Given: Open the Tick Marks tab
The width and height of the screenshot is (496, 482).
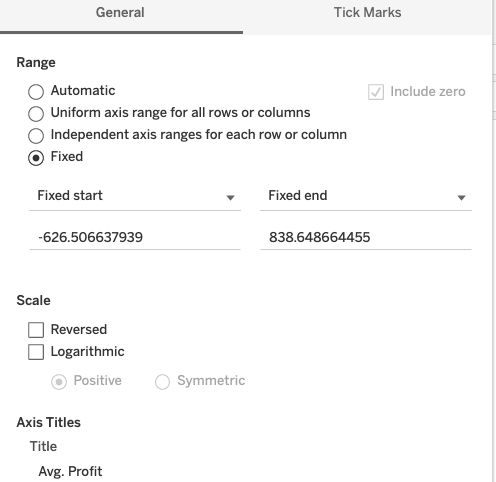Looking at the screenshot, I should click(x=367, y=13).
